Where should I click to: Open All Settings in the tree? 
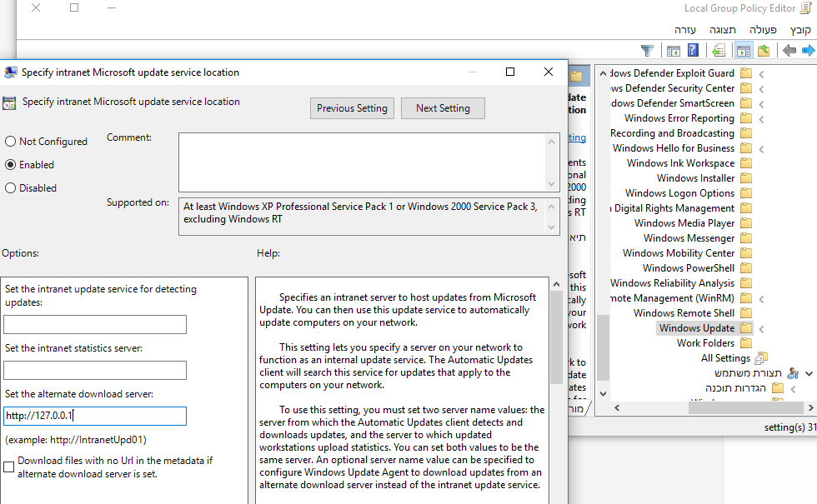click(725, 358)
